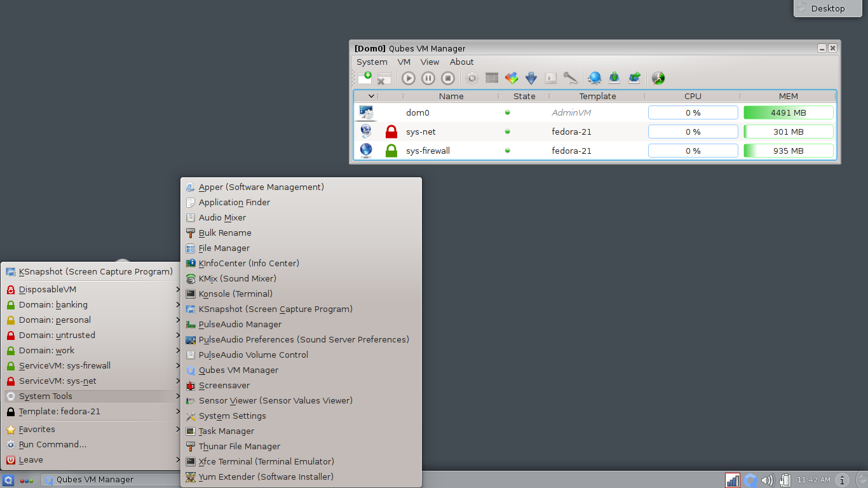Launch Qubes VM Manager from submenu
Viewport: 868px width, 488px height.
coord(301,370)
